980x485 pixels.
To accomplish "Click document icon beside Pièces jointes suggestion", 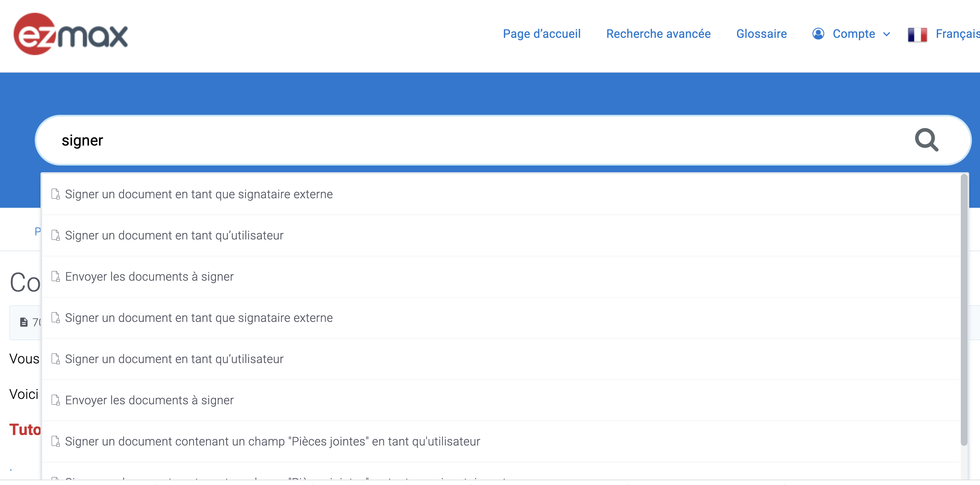I will coord(56,441).
